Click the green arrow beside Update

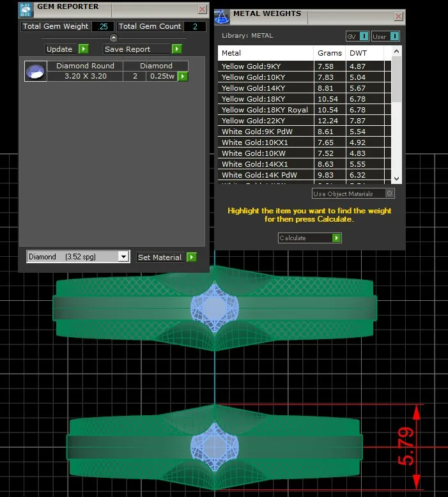[x=83, y=49]
